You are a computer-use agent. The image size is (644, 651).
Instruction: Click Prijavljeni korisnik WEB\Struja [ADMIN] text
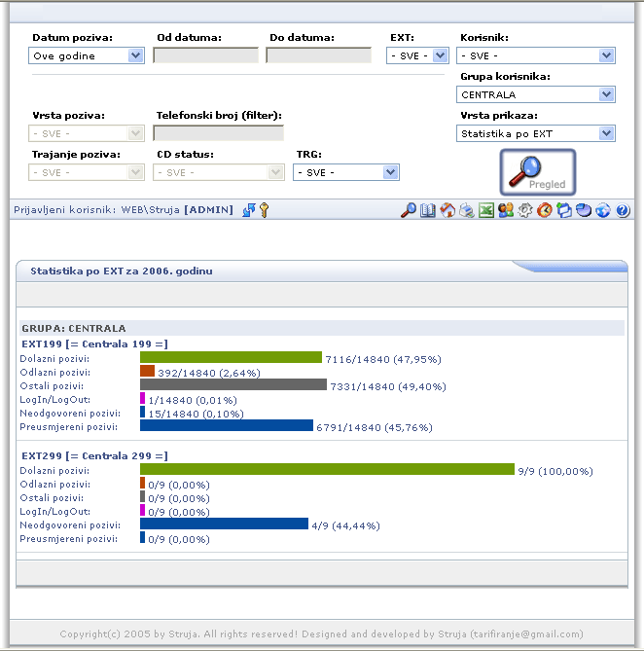124,209
